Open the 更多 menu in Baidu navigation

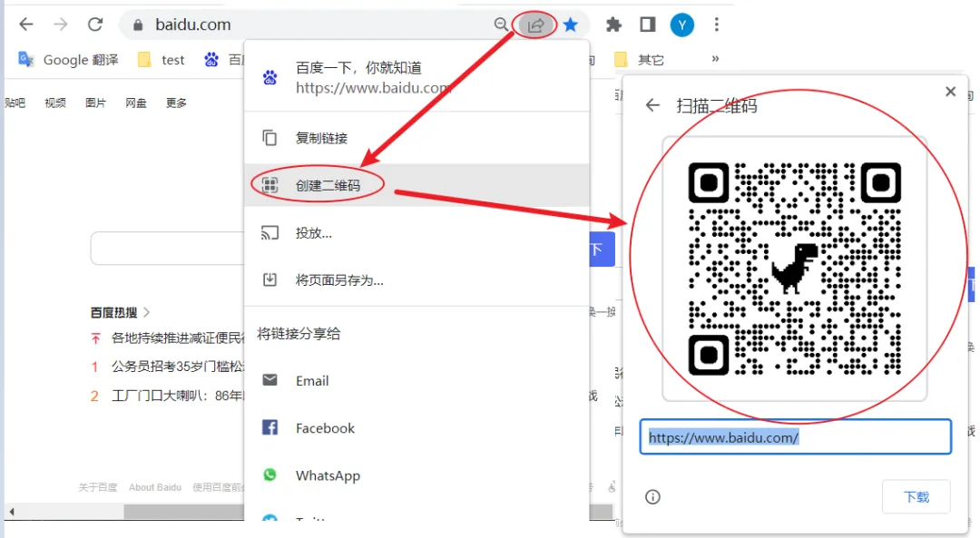[x=176, y=102]
